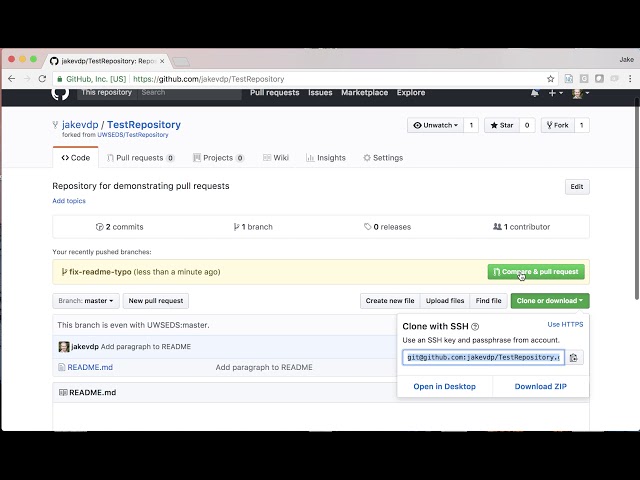Click first browser extension icon
The width and height of the screenshot is (640, 480).
569,79
